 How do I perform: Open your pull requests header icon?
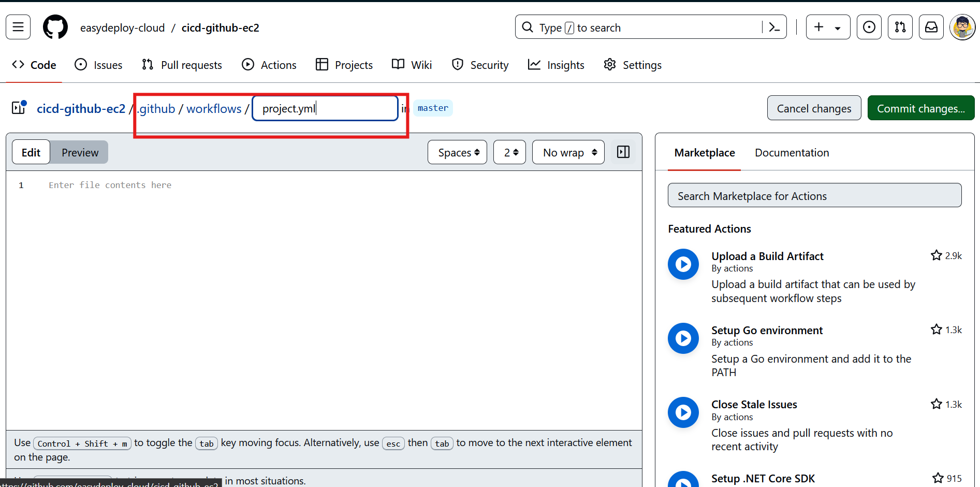click(900, 27)
